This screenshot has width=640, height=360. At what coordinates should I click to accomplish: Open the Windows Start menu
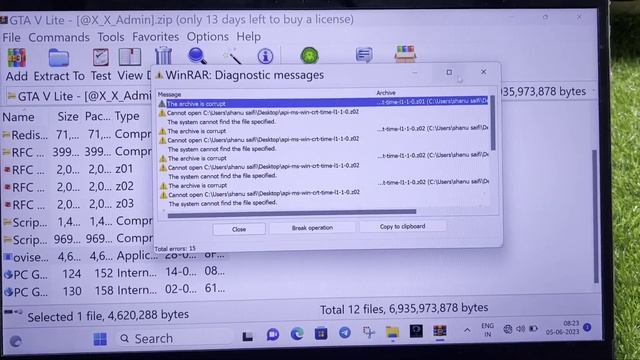coord(100,339)
